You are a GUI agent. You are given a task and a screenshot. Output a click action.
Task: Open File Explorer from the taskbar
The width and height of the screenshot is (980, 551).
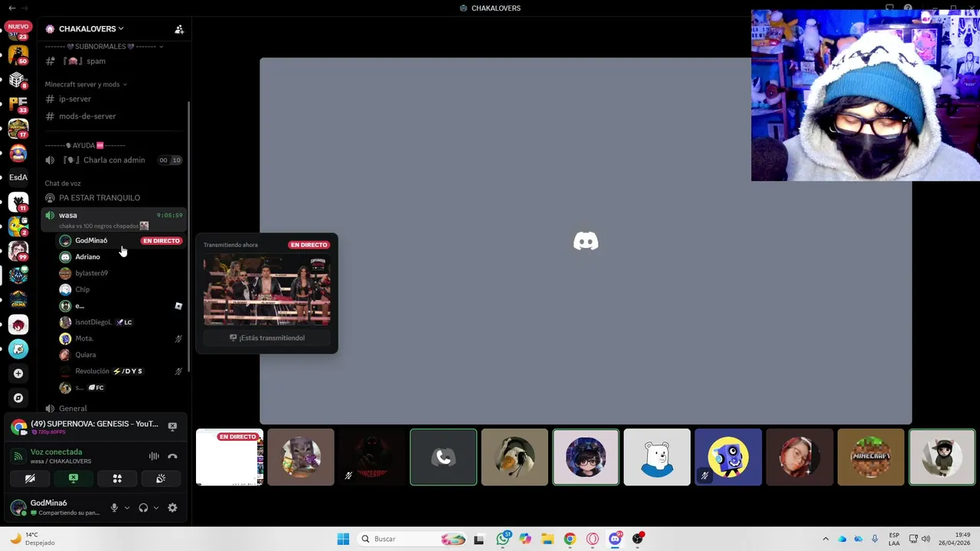point(547,539)
